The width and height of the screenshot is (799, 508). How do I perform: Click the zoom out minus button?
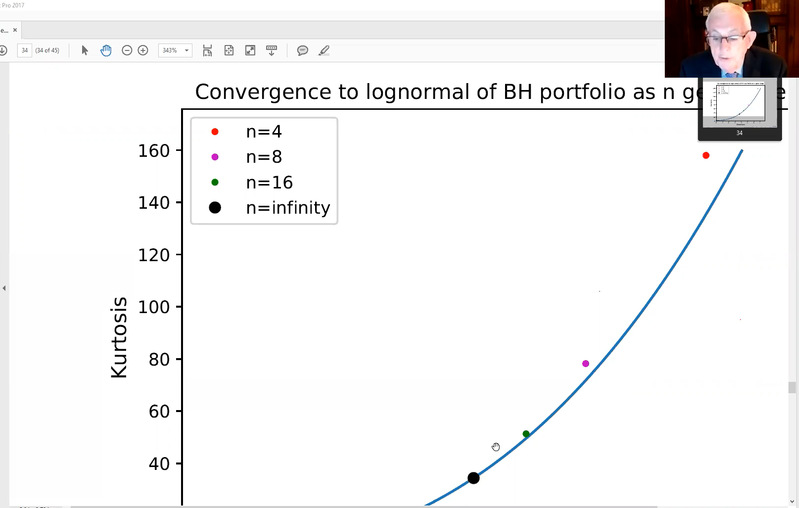coord(127,50)
